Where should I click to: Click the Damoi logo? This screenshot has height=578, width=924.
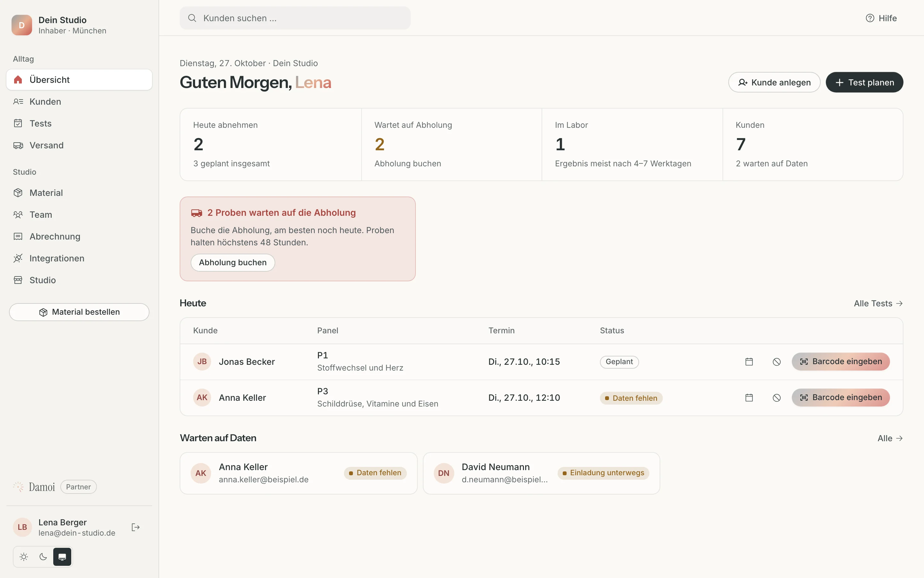(34, 486)
